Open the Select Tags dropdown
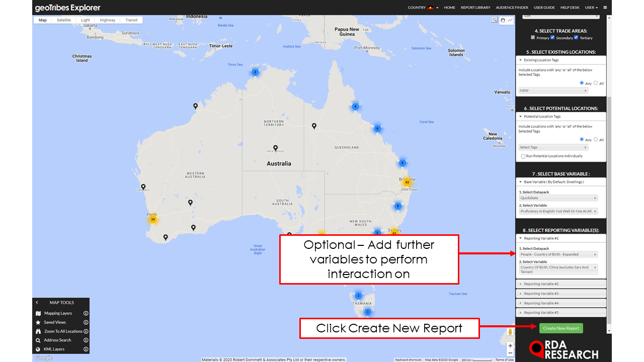This screenshot has height=362, width=644. pos(553,147)
